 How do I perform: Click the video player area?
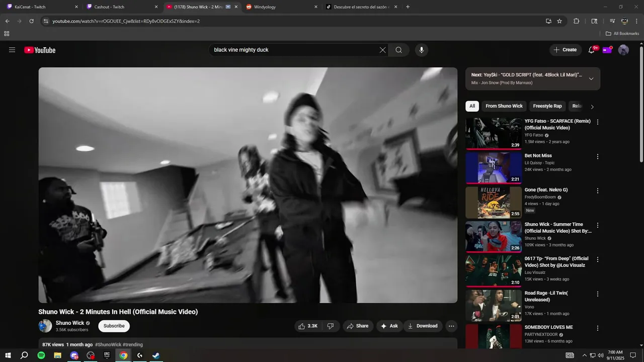[248, 185]
